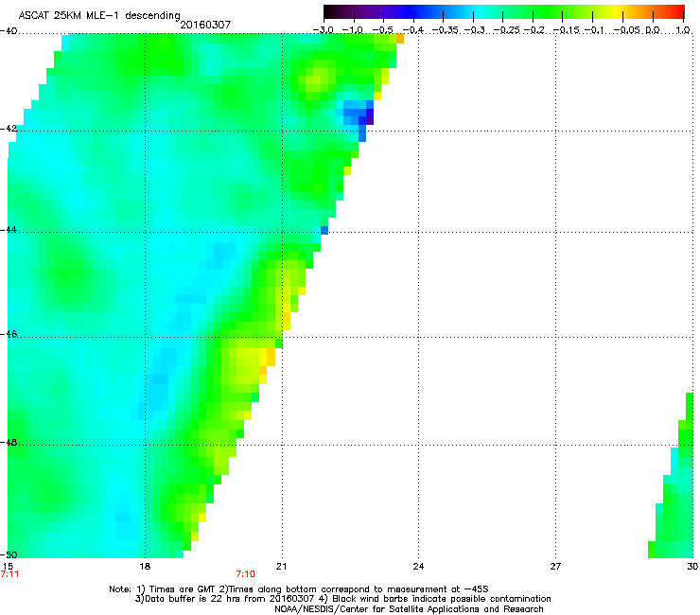
Task: Click the ASCAT 25KM MLE-1 descending title
Action: (99, 15)
